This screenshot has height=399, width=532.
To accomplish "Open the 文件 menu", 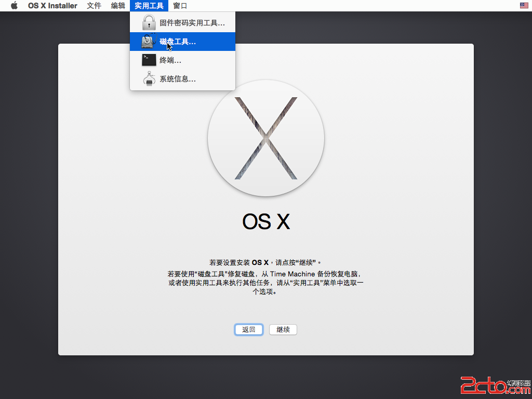I will (x=94, y=6).
